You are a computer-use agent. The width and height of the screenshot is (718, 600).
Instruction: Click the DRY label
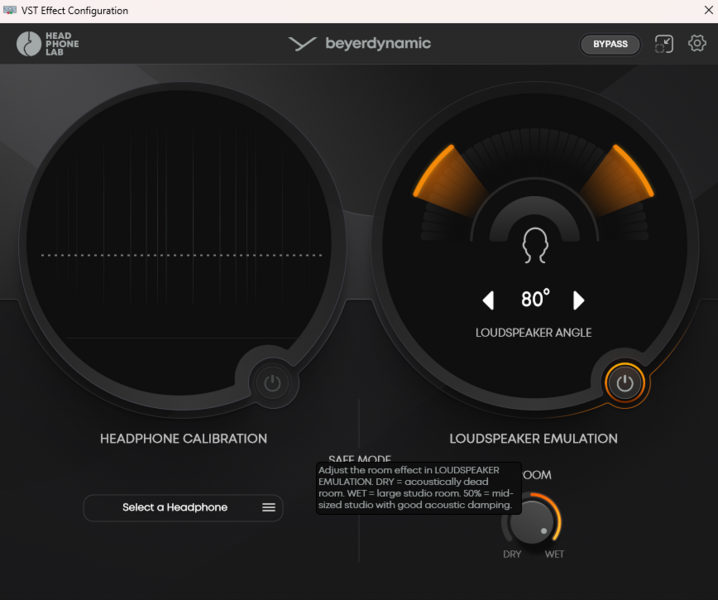[512, 554]
